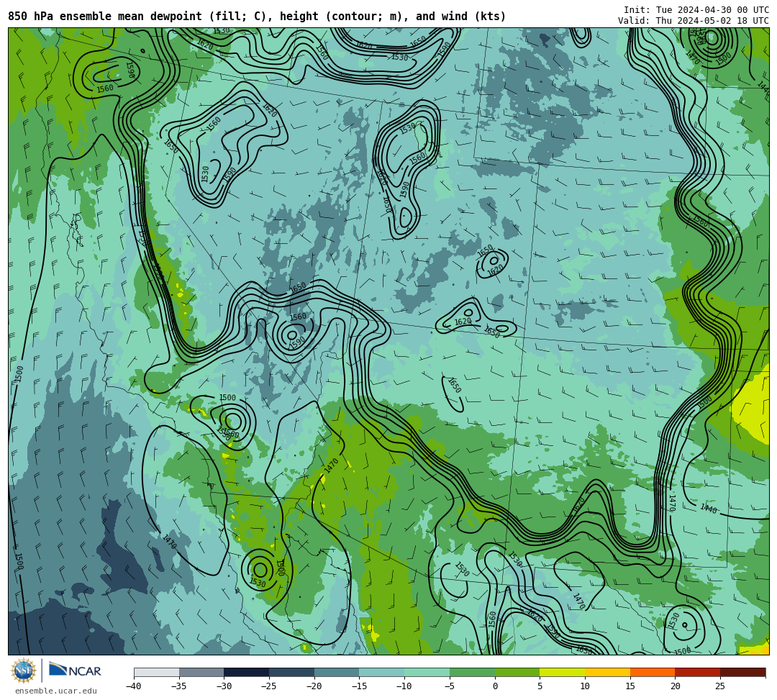Viewport: 777px width, 700px height.
Task: Click the mint green -10 to -5 swatch
Action: click(427, 672)
